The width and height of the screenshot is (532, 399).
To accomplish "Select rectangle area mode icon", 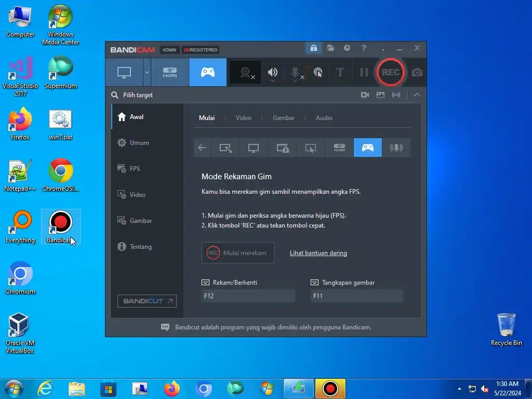I will (x=225, y=148).
